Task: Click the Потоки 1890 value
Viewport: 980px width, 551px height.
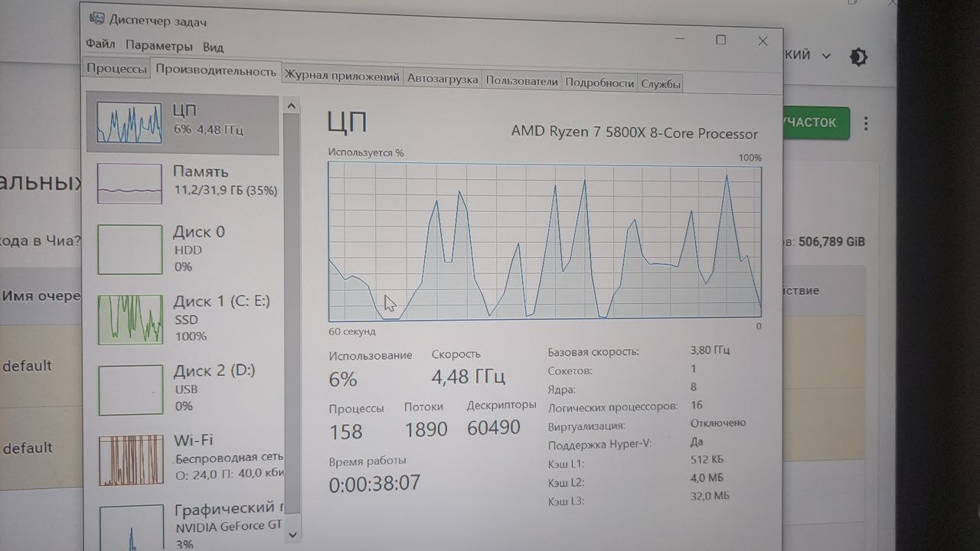Action: [x=426, y=429]
